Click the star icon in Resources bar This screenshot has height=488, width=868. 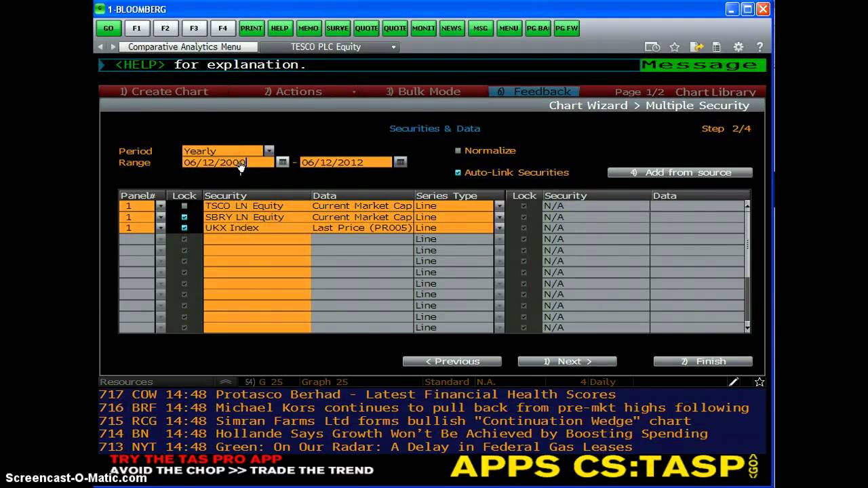(x=759, y=382)
